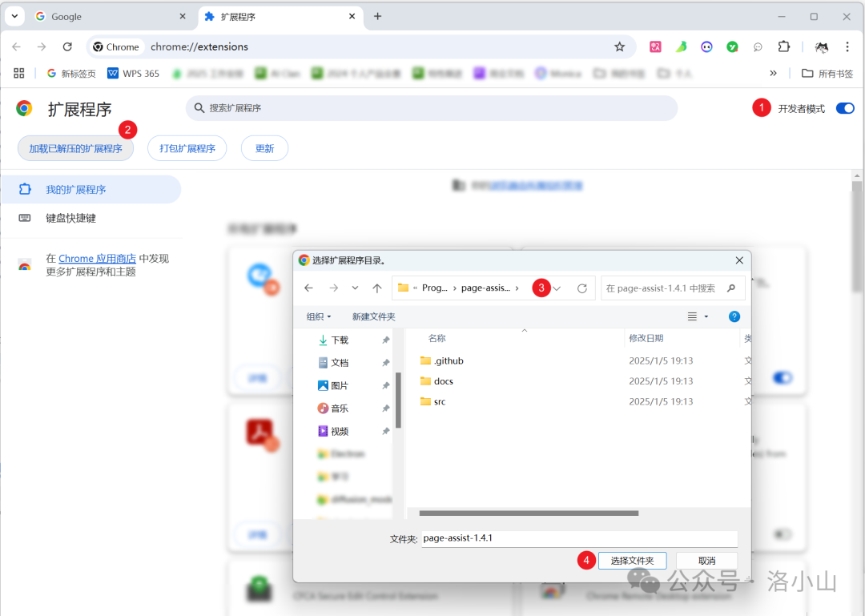Click the green leaf extension icon
Viewport: 865px width, 616px height.
tap(682, 47)
